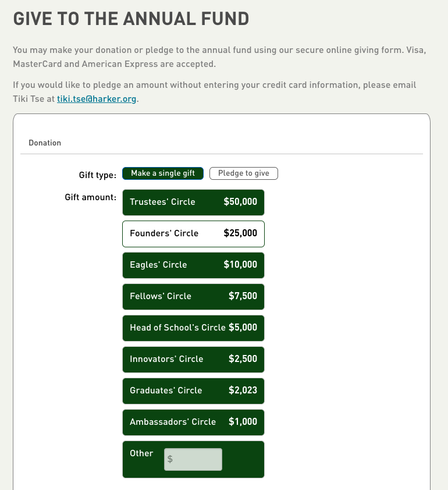Click the 'Give to the Annual Fund' title
This screenshot has width=448, height=490.
(x=131, y=19)
